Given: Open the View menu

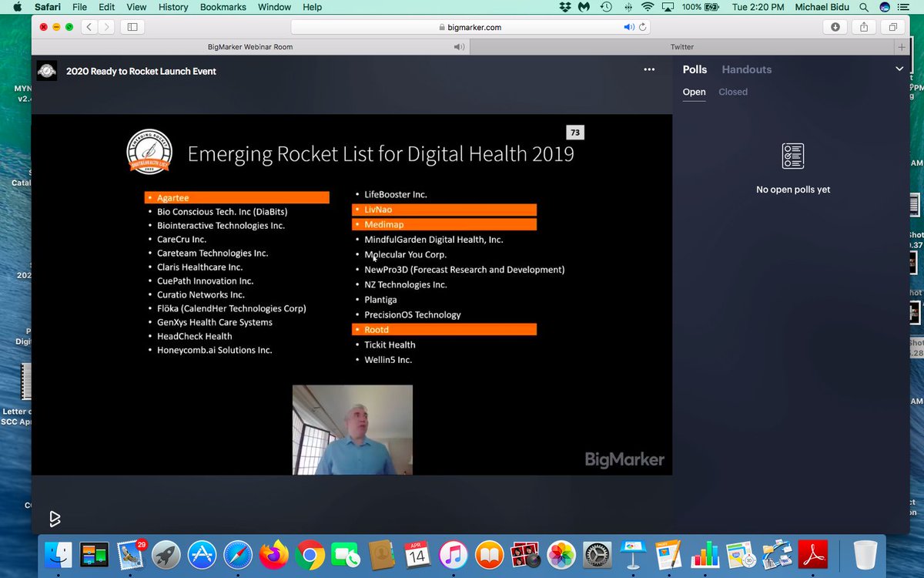Looking at the screenshot, I should coord(136,7).
